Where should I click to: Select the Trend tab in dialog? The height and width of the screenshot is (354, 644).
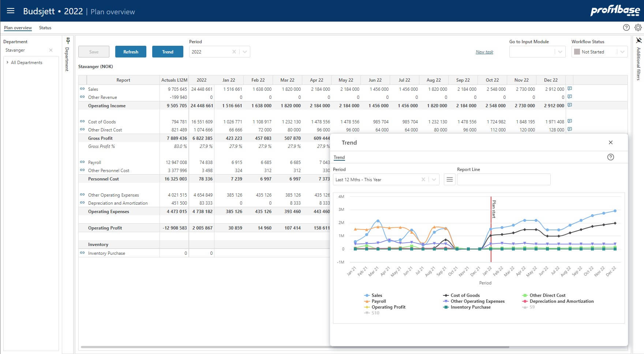[339, 157]
